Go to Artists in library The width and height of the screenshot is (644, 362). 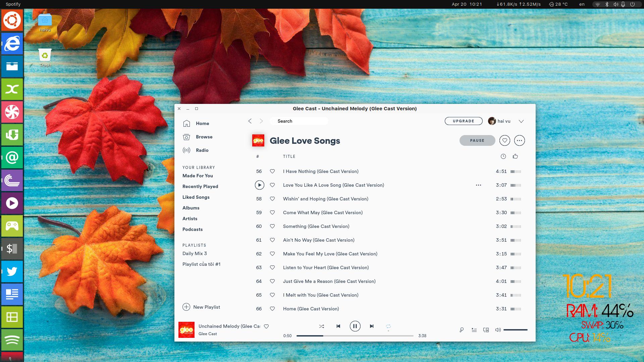[x=190, y=219]
